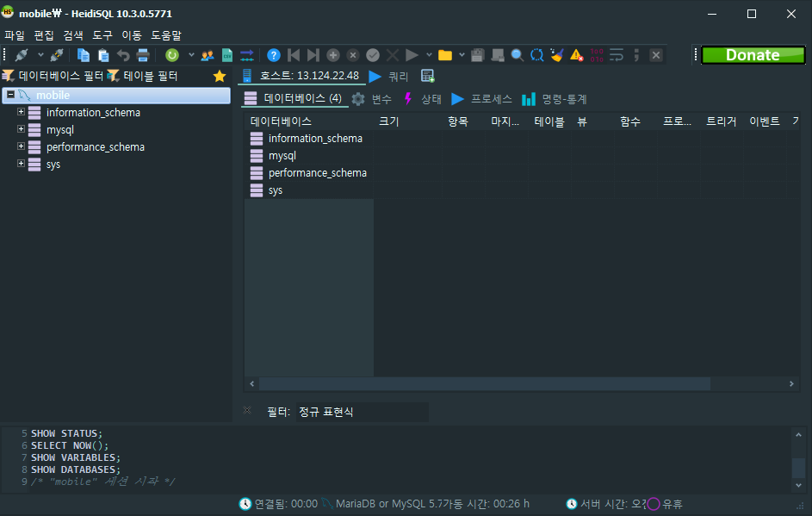Click the yellow open folder icon
Screen dimensions: 812x516
(x=445, y=55)
